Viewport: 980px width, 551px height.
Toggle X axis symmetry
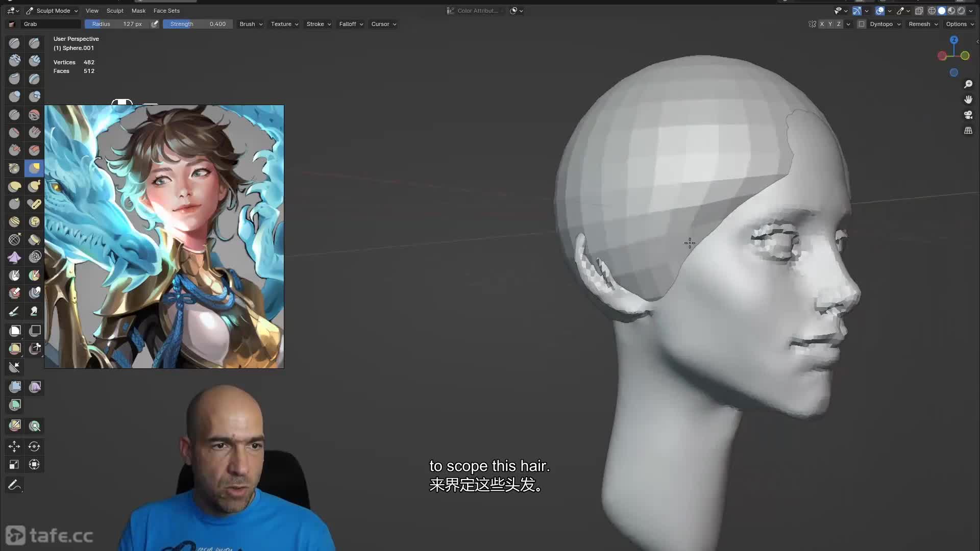tap(822, 24)
